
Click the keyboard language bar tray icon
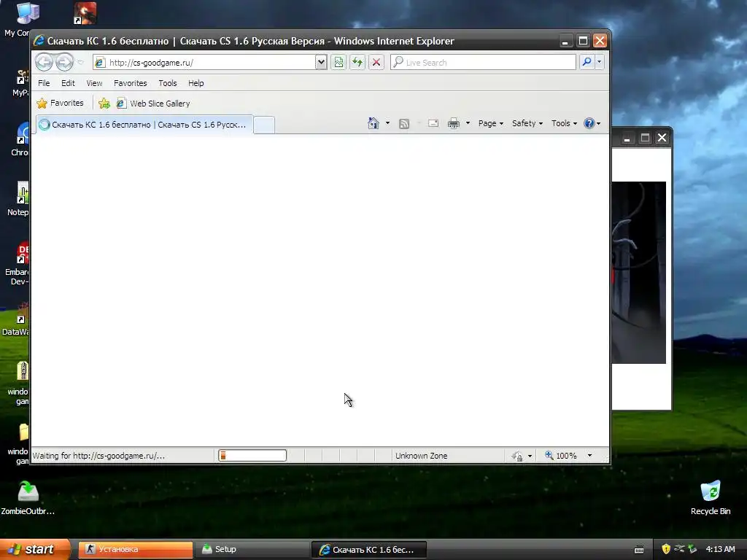coord(639,550)
